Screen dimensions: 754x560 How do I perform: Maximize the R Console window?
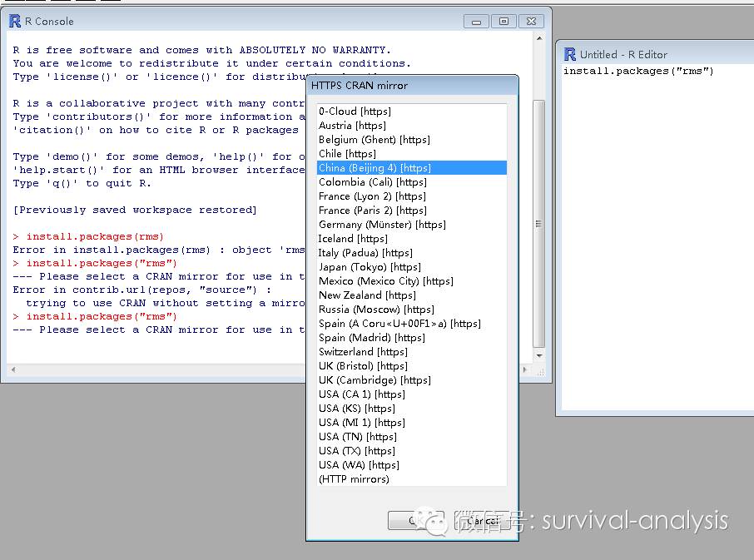click(503, 22)
